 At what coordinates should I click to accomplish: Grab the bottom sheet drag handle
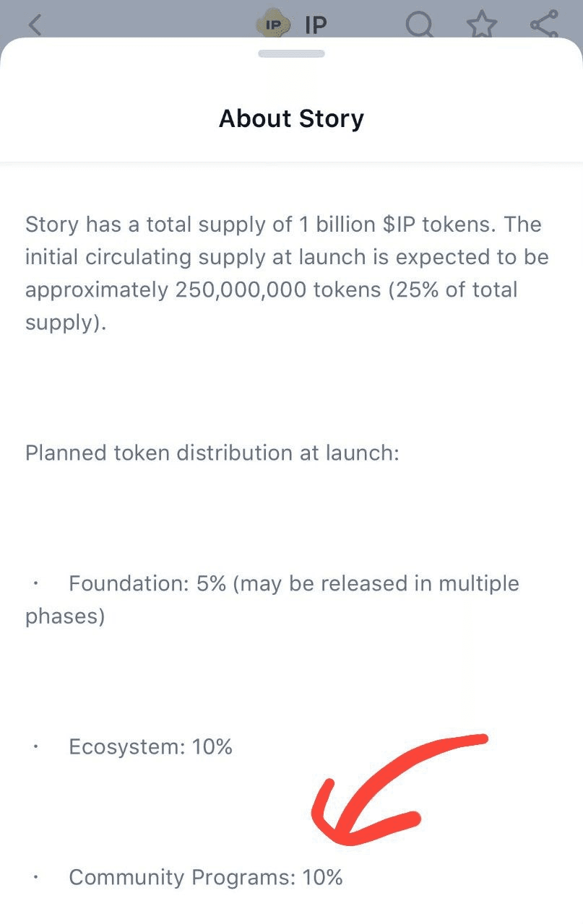click(x=291, y=53)
